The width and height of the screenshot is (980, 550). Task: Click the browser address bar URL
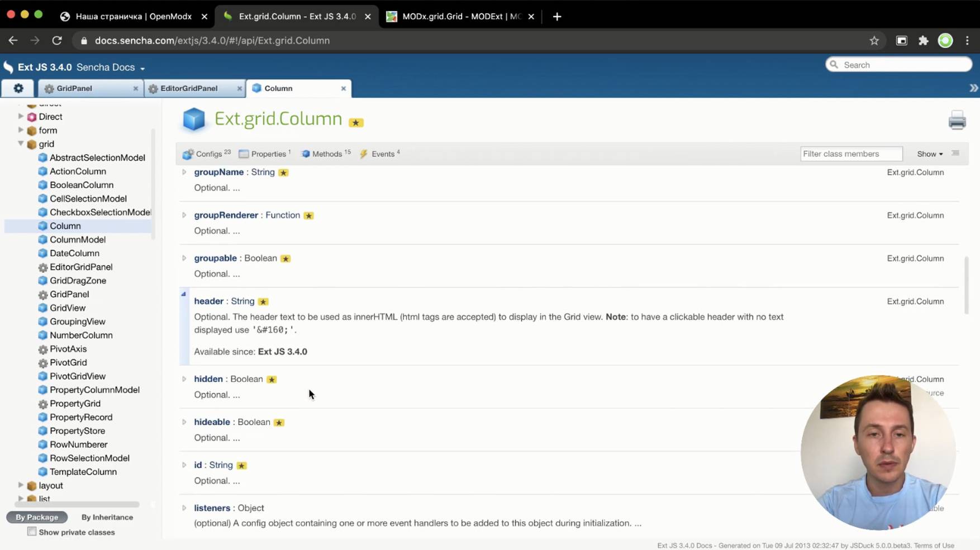pos(212,41)
